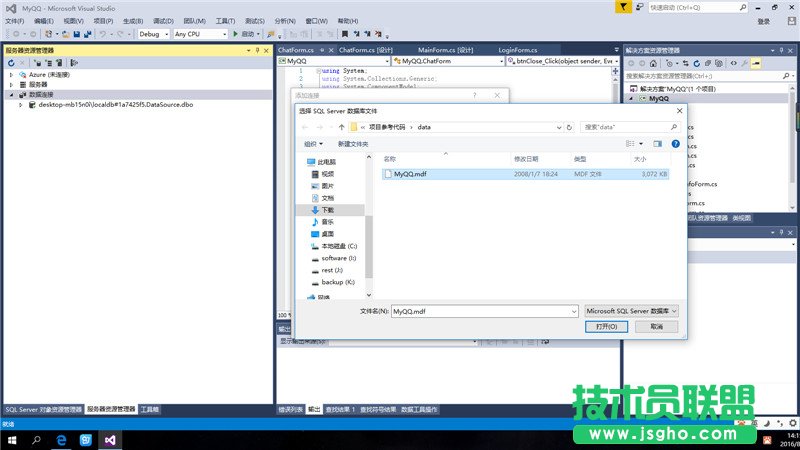Switch to the SQL Server Object Explorer tab
Screen dimensions: 800x450
coord(43,409)
